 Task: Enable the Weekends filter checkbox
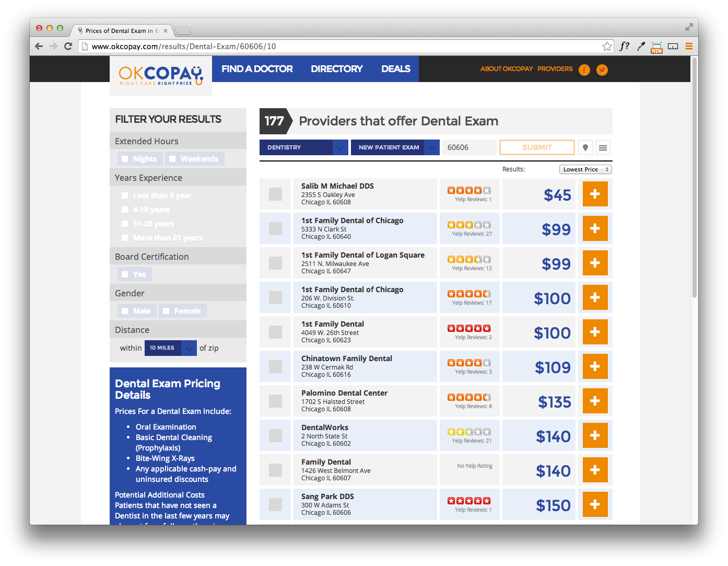click(172, 159)
